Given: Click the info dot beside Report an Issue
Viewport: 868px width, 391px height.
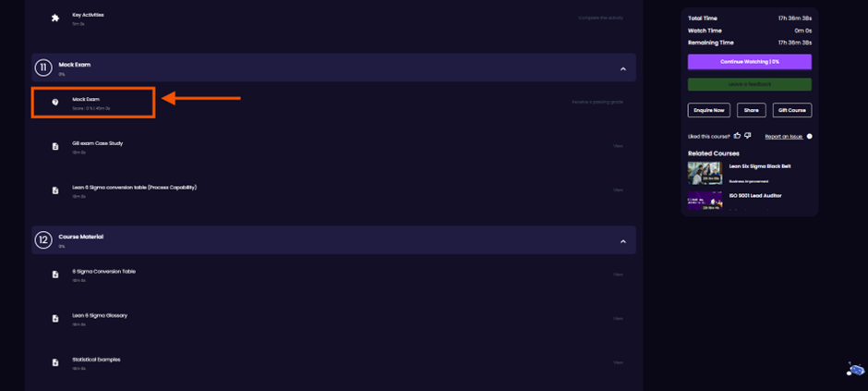Looking at the screenshot, I should [x=809, y=136].
